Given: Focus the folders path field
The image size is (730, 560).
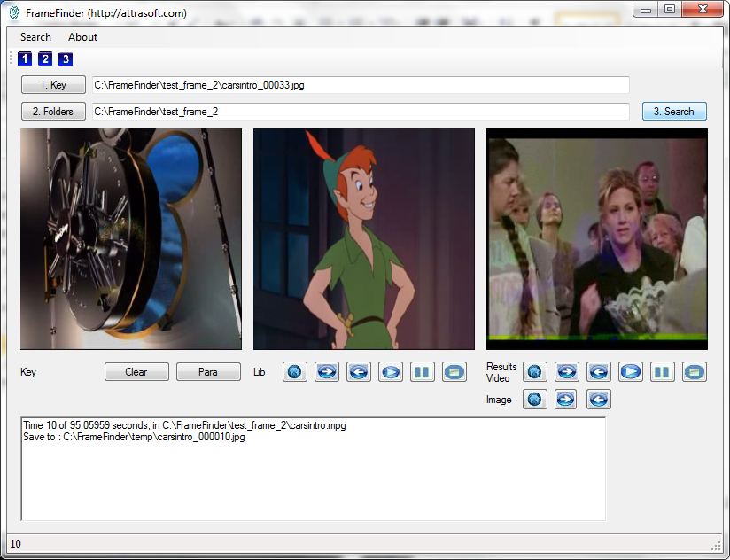Looking at the screenshot, I should [x=361, y=112].
